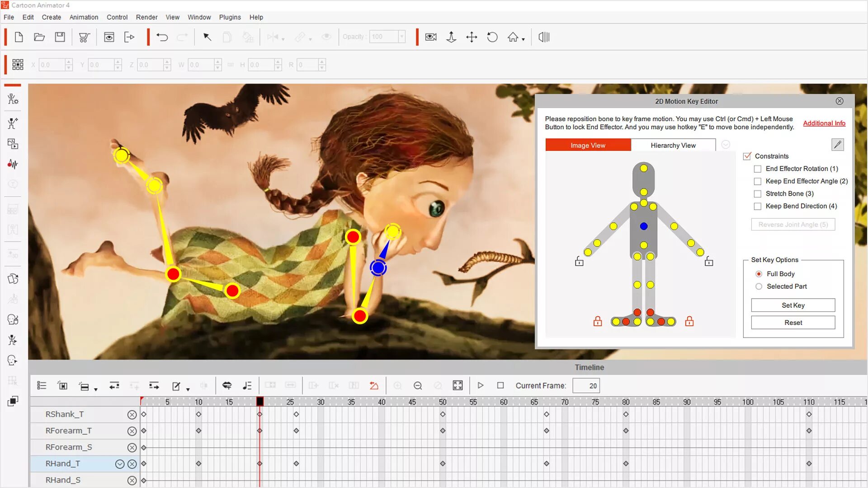This screenshot has height=488, width=868.
Task: Click the RHand_T timeline keyframe marker
Action: [x=259, y=464]
